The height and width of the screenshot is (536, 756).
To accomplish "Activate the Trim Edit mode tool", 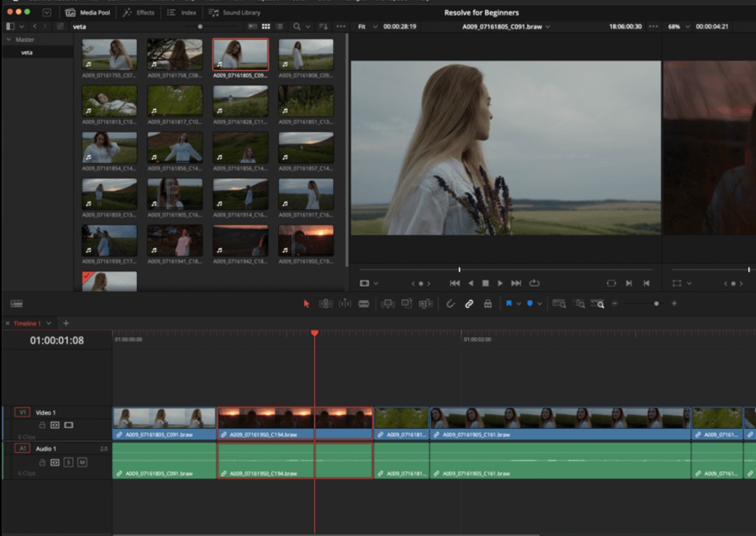I will pyautogui.click(x=326, y=304).
